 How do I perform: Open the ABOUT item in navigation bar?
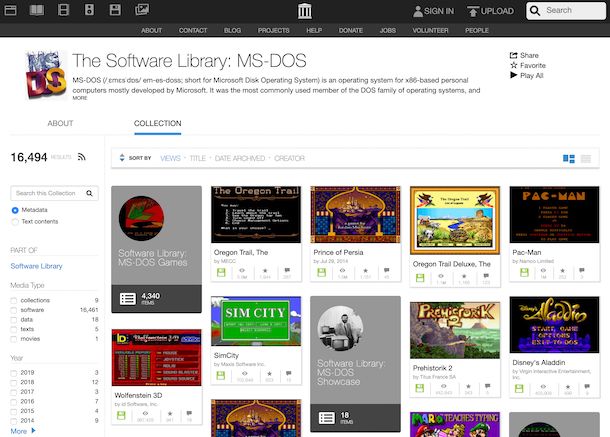click(x=151, y=30)
